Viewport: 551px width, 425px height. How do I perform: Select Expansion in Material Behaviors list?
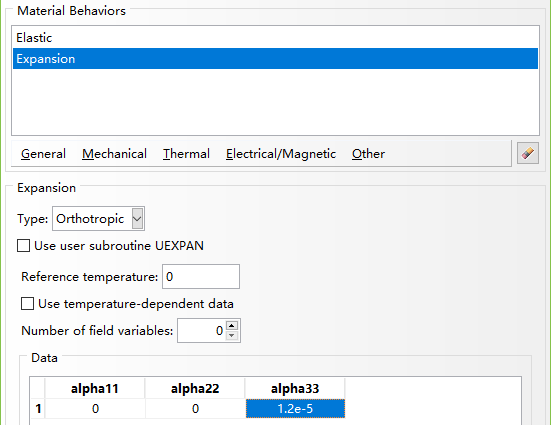tap(276, 58)
